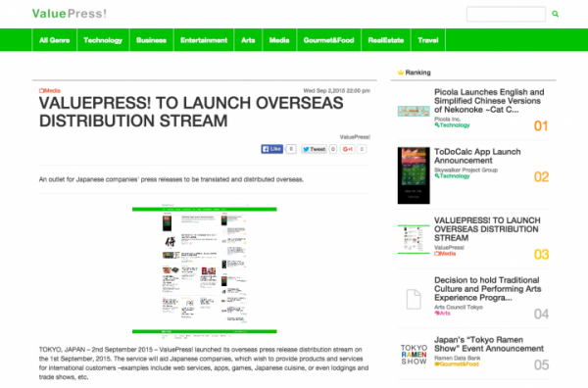
Task: Click the tweet count box
Action: pos(332,149)
